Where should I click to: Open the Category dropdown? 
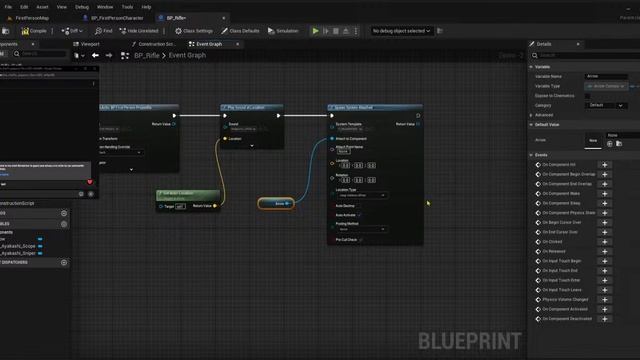tap(606, 105)
